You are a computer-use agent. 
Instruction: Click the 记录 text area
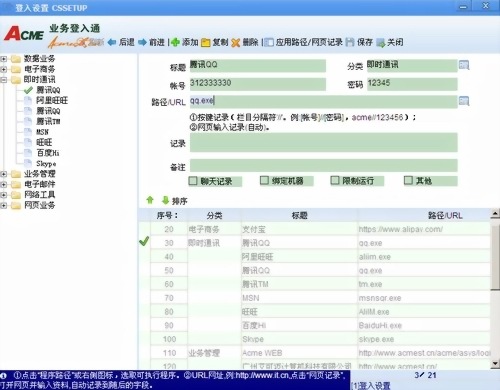click(323, 143)
